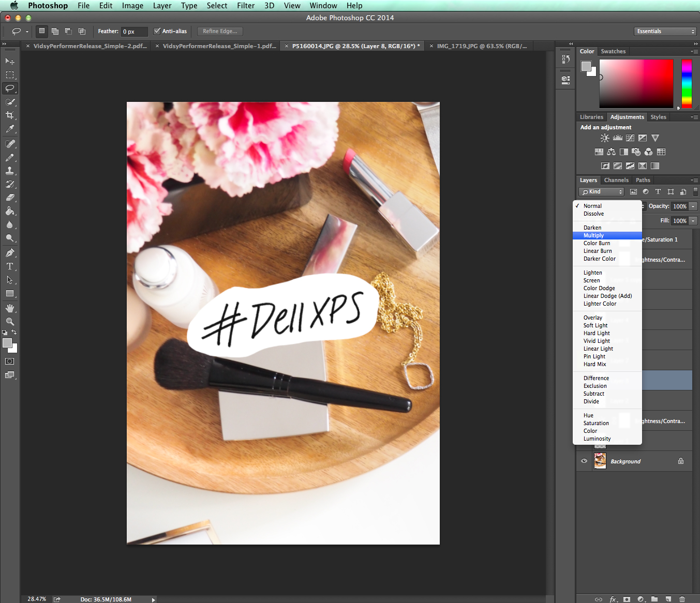Select the Move tool
Viewport: 700px width, 603px height.
pos(10,61)
